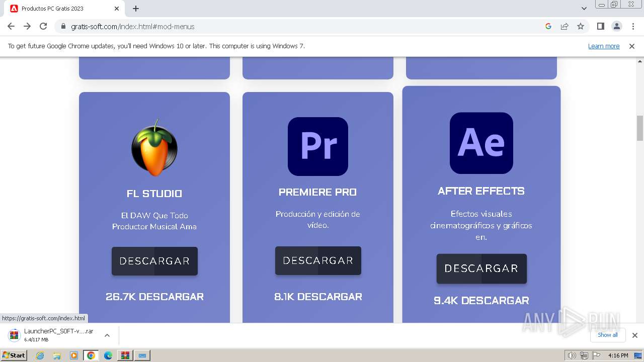Click the FL STUDIO heading
The width and height of the screenshot is (644, 362).
[x=154, y=194]
